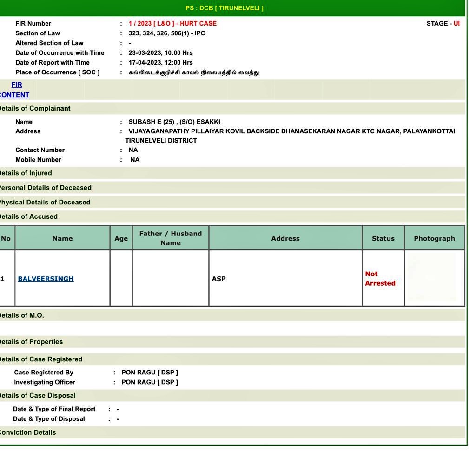The height and width of the screenshot is (451, 476).
Task: Click the Name column header in accused table
Action: 62,238
